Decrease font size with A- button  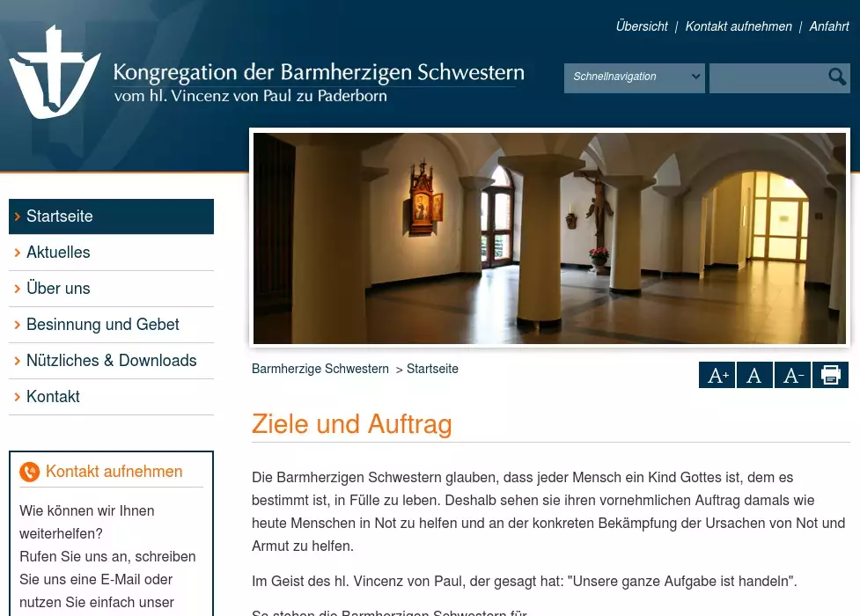[792, 376]
